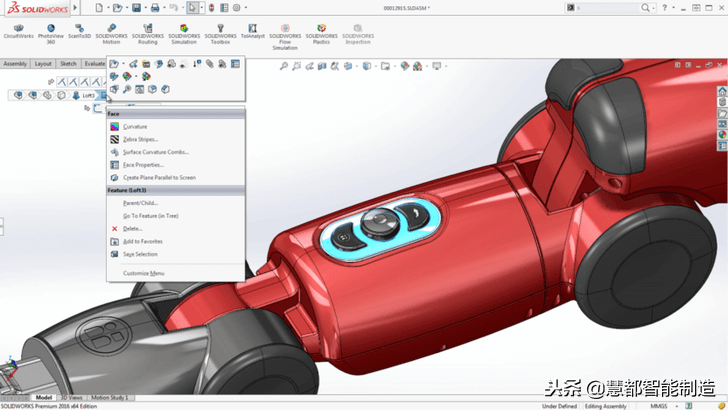Select Go To Feature (in Tree)
Viewport: 728px width, 410px height.
point(150,215)
